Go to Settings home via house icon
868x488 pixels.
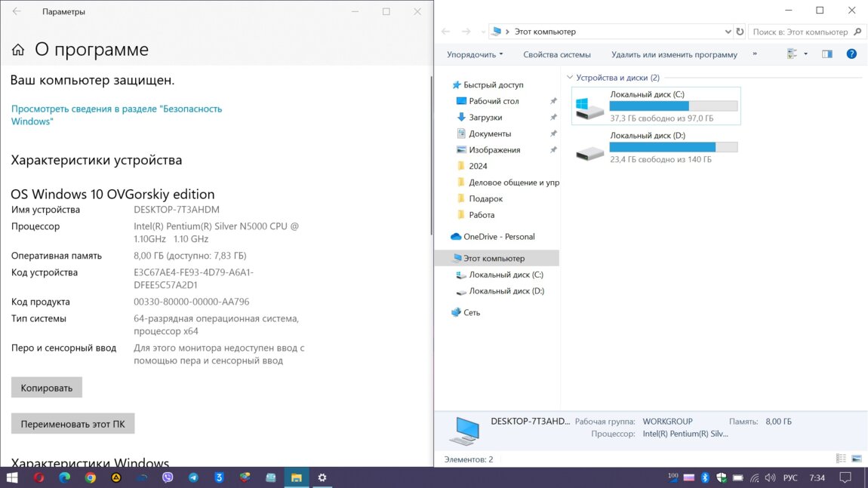(x=17, y=50)
